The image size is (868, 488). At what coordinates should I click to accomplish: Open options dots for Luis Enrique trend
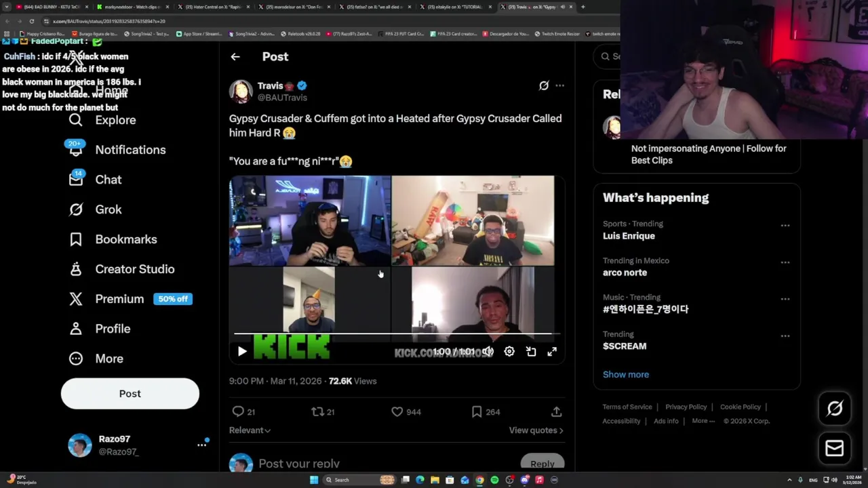point(785,226)
